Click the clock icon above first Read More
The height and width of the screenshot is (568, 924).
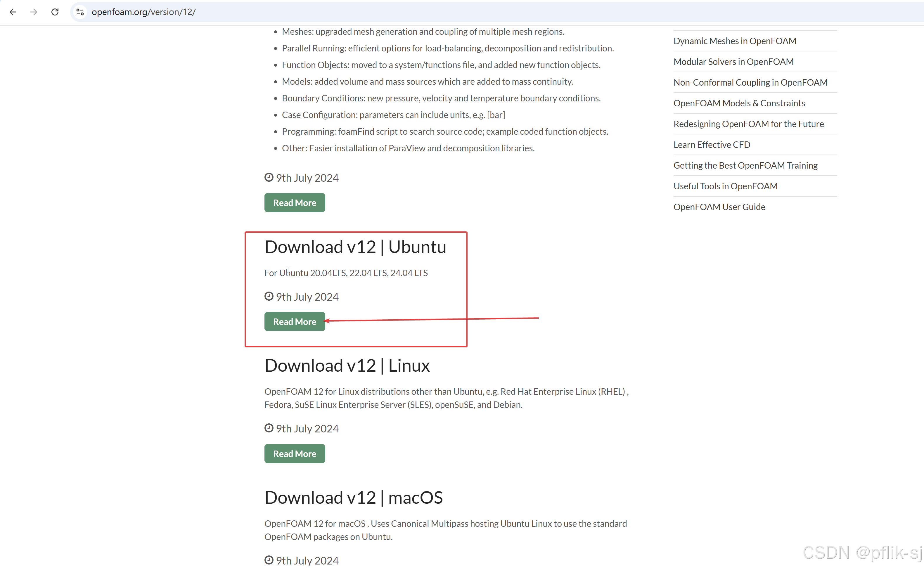pos(269,177)
